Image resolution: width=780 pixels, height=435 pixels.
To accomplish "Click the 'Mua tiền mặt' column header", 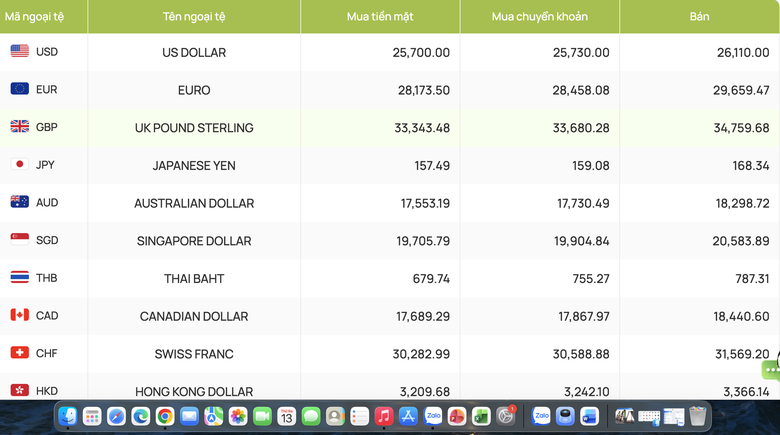I will [380, 16].
